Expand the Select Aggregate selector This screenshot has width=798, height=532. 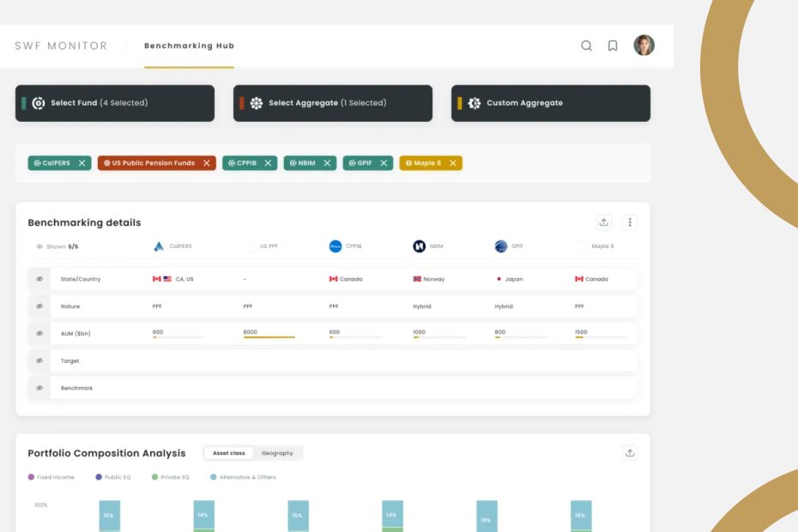pyautogui.click(x=333, y=103)
